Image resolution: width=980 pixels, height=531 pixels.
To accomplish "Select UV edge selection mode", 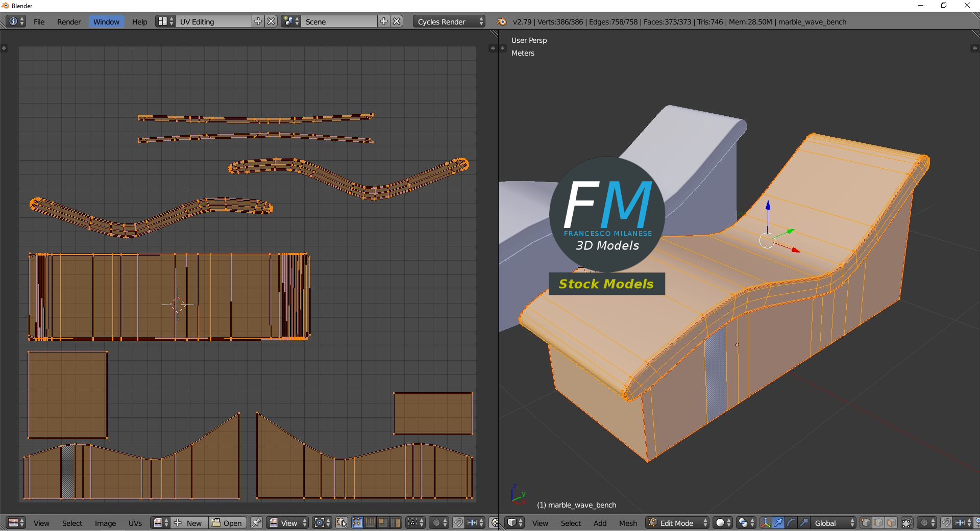I will click(x=370, y=523).
